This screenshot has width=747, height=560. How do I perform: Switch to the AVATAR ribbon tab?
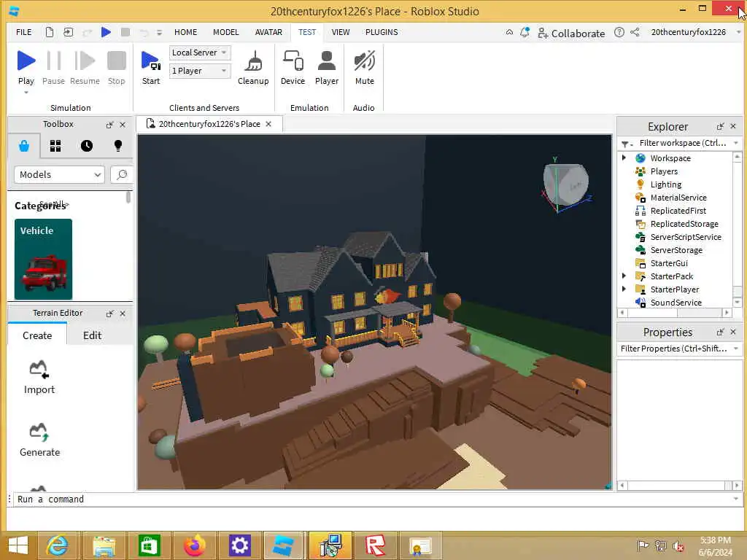click(x=268, y=32)
